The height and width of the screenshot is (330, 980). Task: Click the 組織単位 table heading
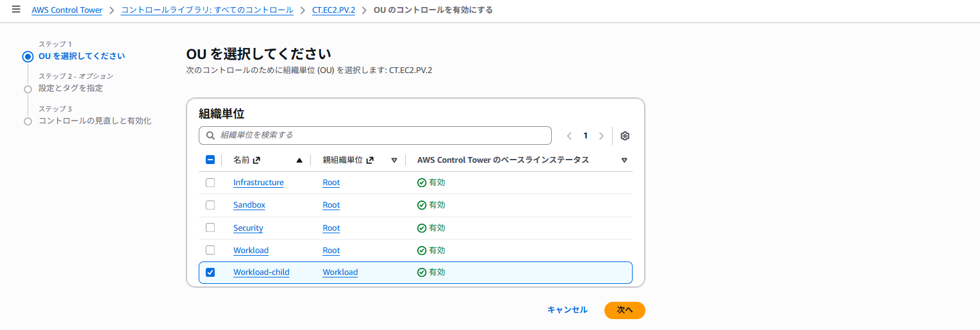[x=222, y=114]
